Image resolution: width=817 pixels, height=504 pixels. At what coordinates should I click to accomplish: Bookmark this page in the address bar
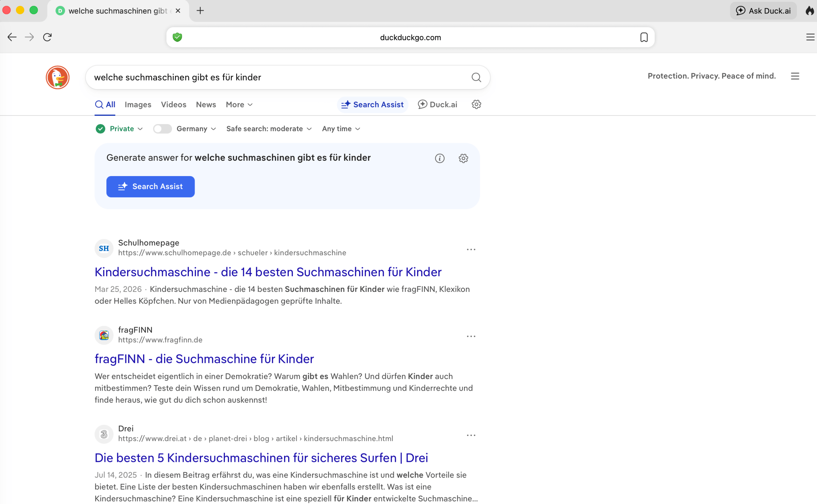coord(644,37)
